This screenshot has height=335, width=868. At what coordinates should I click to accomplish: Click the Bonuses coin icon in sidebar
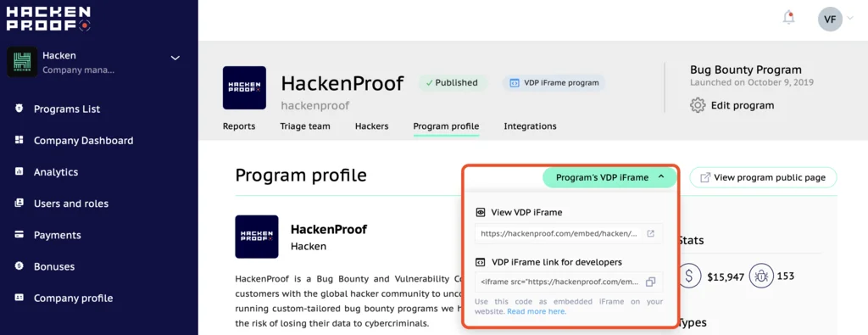(19, 266)
